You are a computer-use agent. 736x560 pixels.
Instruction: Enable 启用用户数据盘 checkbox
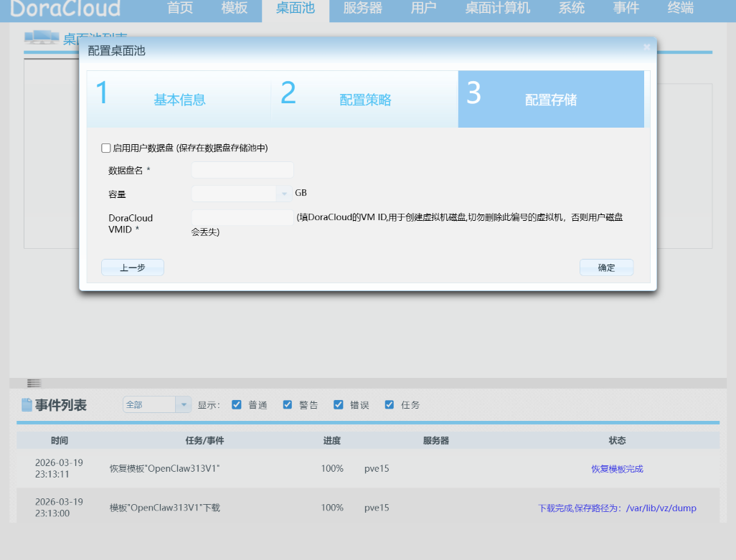[106, 148]
